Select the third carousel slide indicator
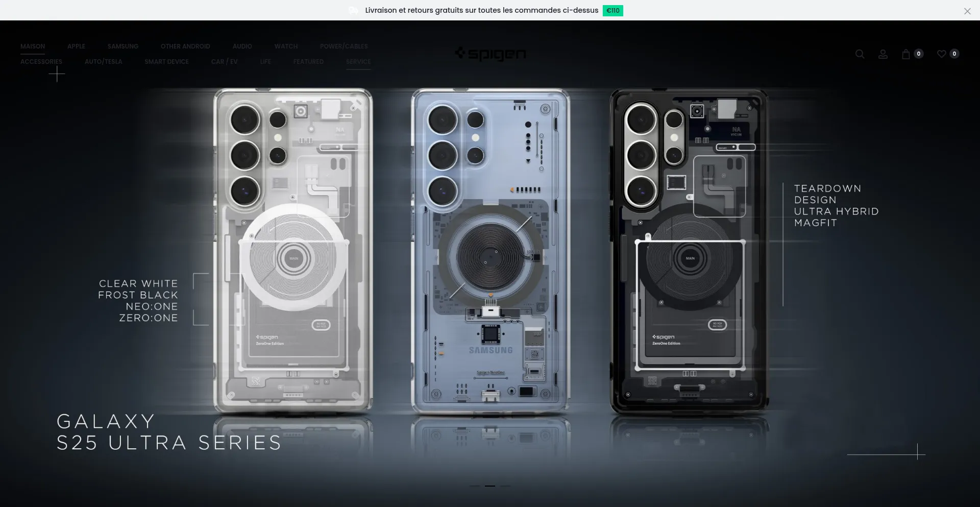This screenshot has height=507, width=980. point(505,486)
